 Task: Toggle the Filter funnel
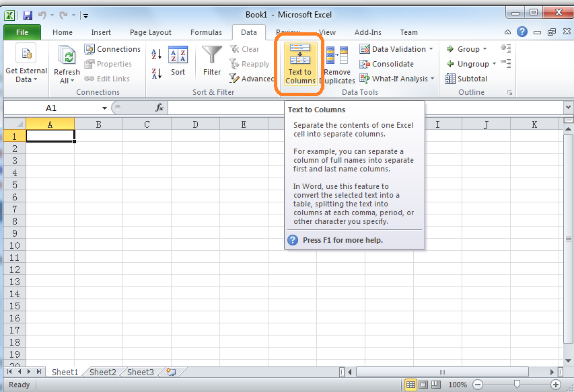tap(212, 61)
